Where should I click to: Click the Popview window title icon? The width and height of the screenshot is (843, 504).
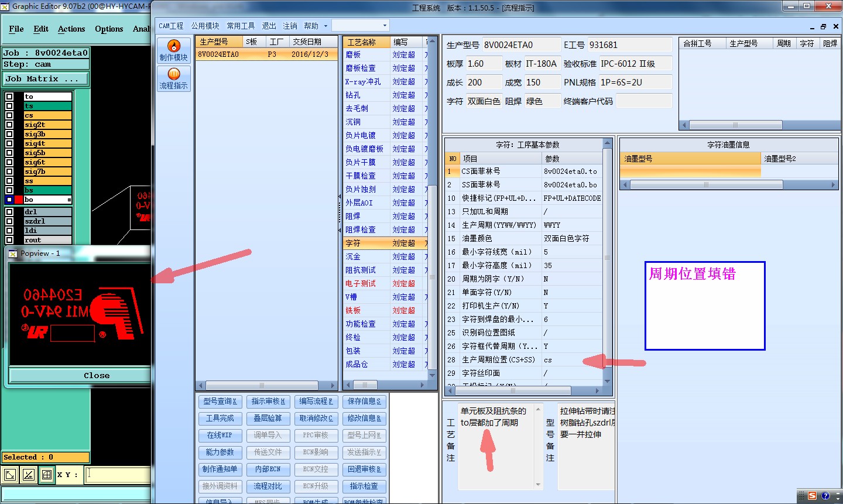pos(13,253)
